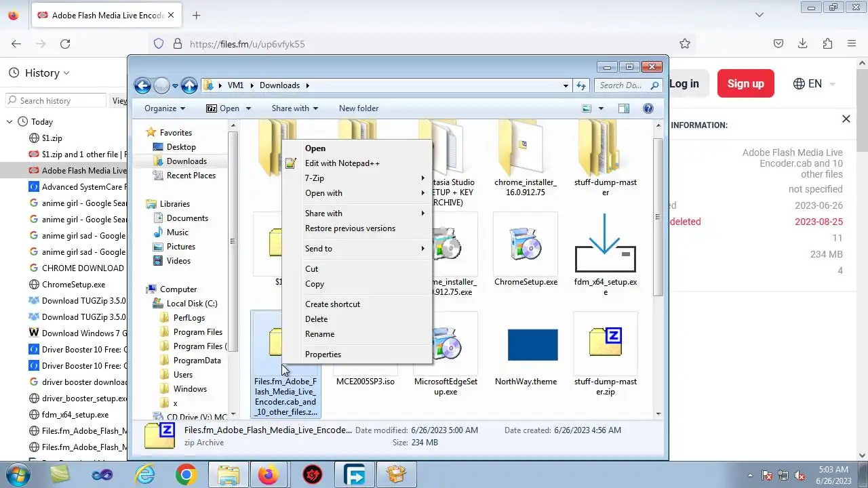The width and height of the screenshot is (868, 488).
Task: Select MCE2005SP3.iso file
Action: [366, 382]
